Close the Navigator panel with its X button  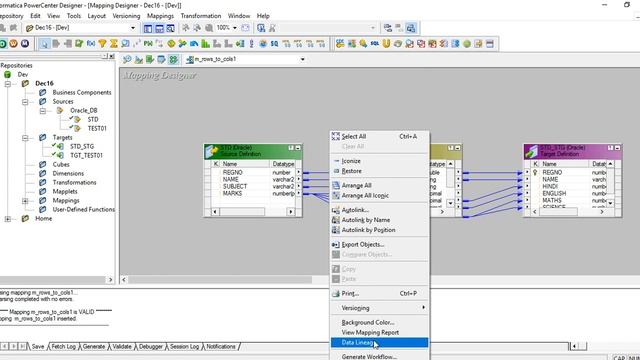pyautogui.click(x=111, y=56)
